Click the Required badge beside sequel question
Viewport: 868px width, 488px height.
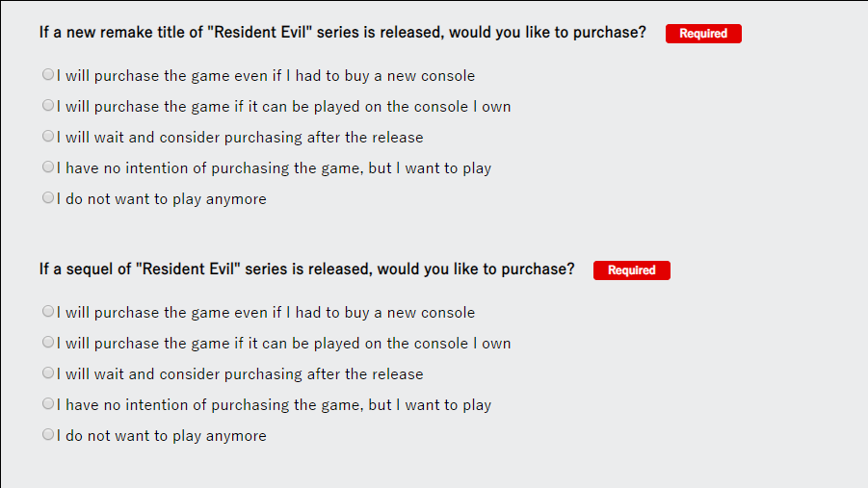[631, 270]
